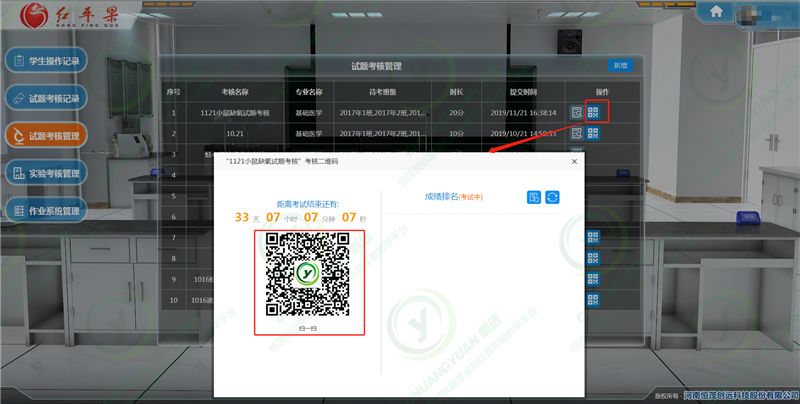Image resolution: width=800 pixels, height=404 pixels.
Task: Click the 序号 column header
Action: [173, 92]
